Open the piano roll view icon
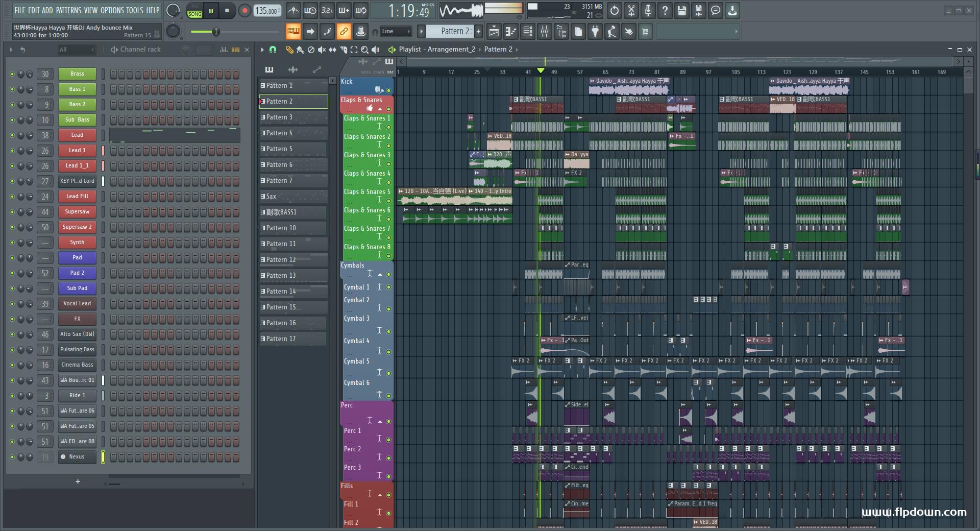The image size is (980, 531). 511,32
